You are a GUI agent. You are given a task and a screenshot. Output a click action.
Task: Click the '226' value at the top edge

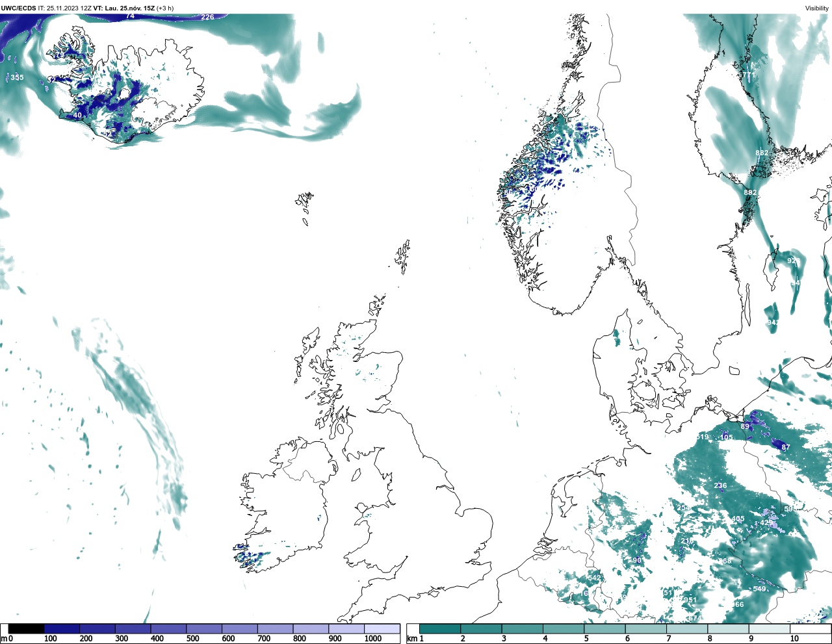click(207, 17)
